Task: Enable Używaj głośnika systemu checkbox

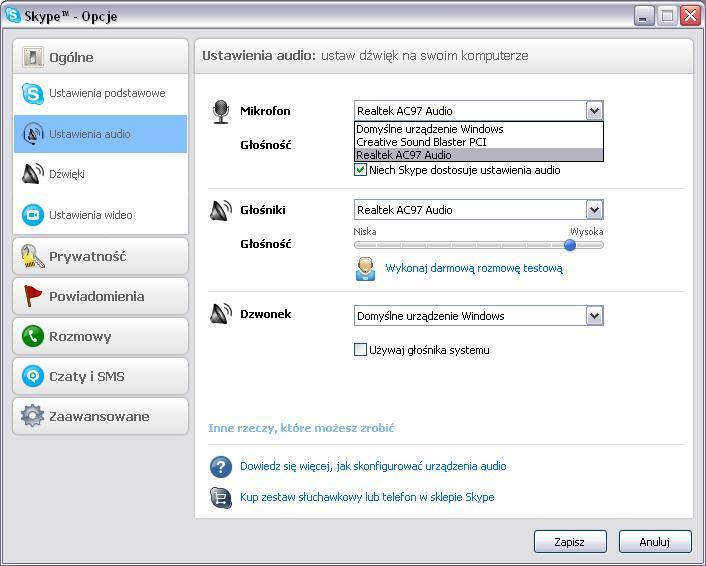Action: tap(360, 349)
